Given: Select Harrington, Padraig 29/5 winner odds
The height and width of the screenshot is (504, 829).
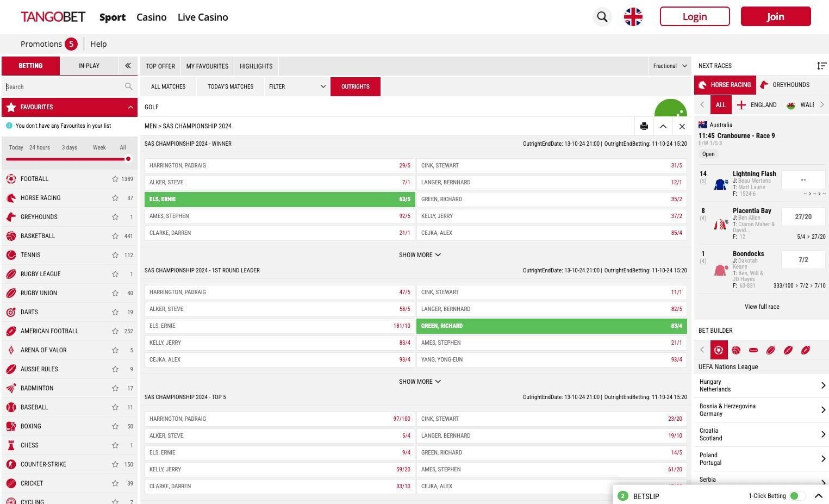Looking at the screenshot, I should 280,165.
